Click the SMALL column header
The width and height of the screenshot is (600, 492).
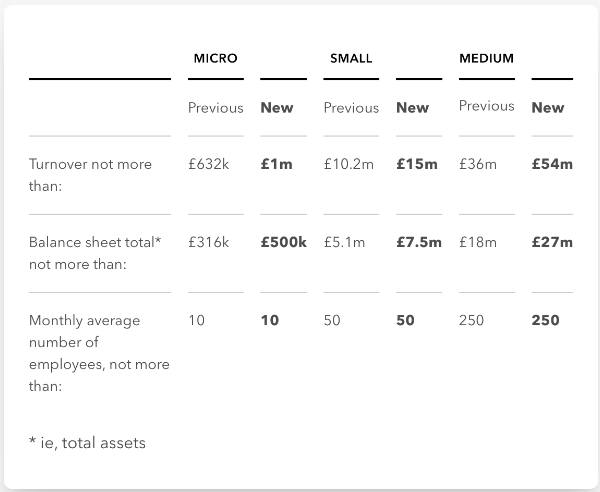[351, 58]
